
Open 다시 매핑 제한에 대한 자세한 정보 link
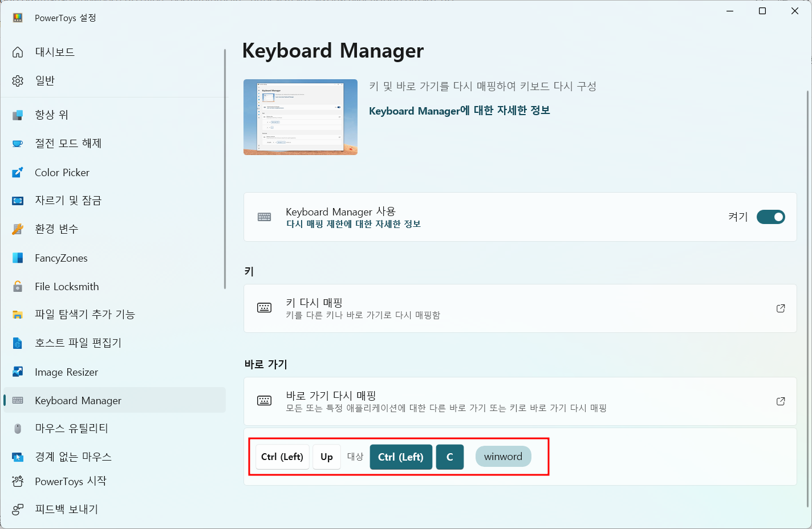pyautogui.click(x=354, y=224)
